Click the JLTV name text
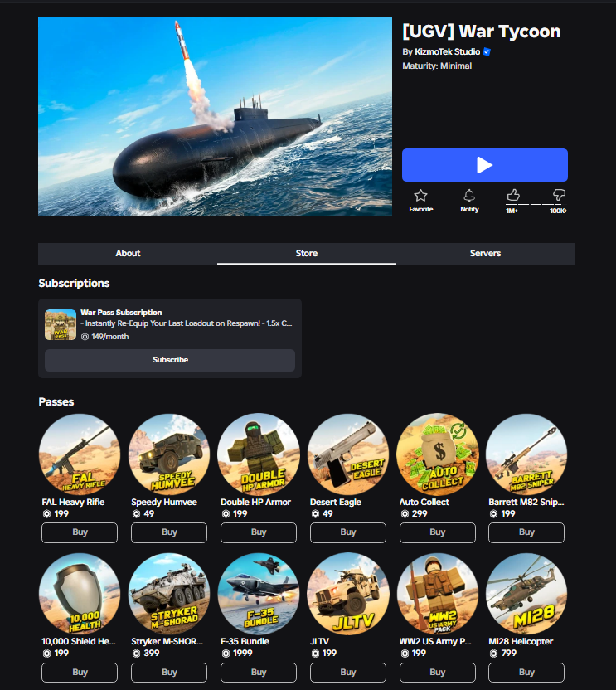 [319, 642]
